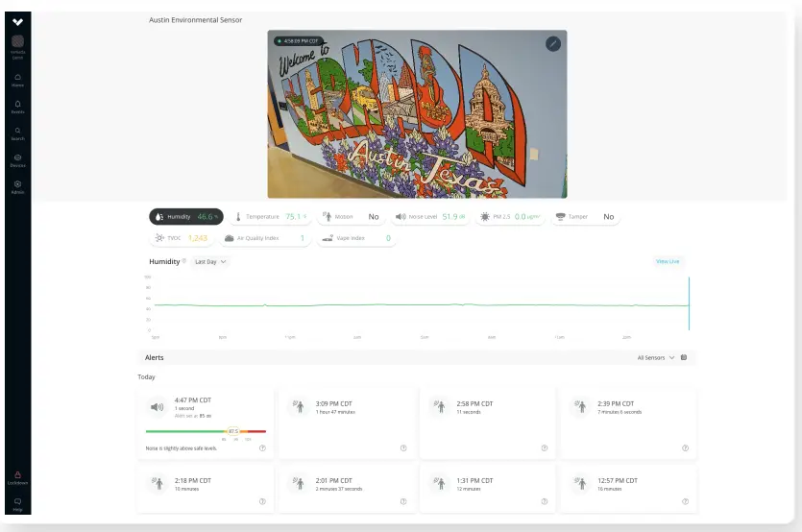This screenshot has height=532, width=802.
Task: Click help icon on 4:47 PM noise alert
Action: click(x=262, y=448)
